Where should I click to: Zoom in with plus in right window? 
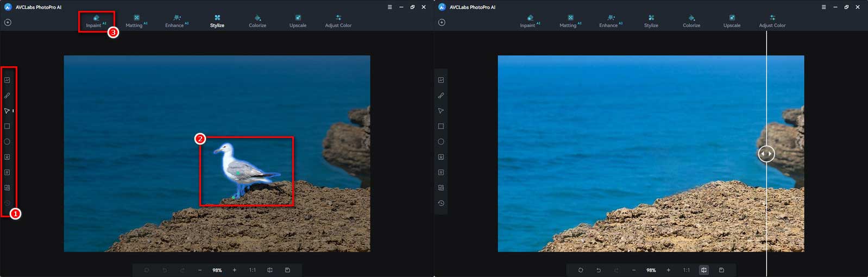tap(669, 270)
